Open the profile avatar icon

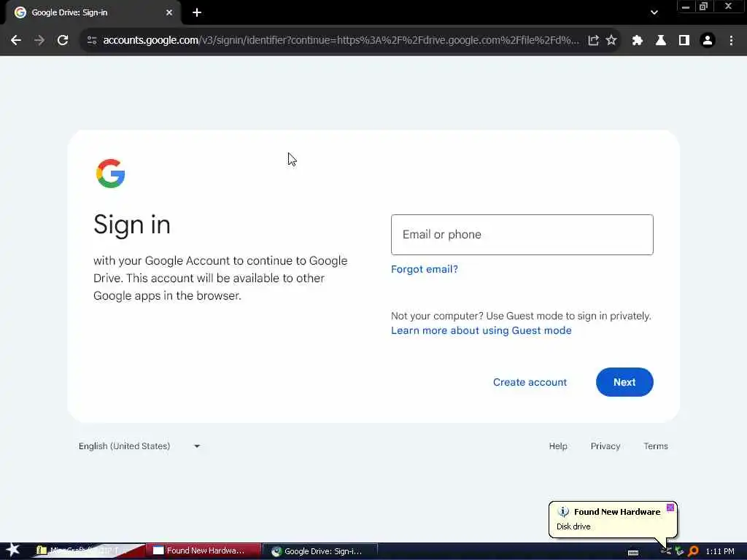(x=708, y=41)
